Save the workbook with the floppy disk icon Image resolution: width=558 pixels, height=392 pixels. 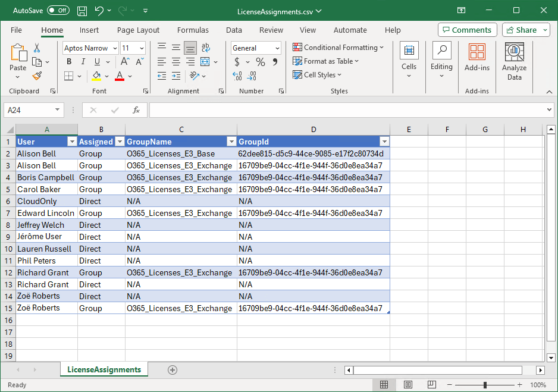82,11
